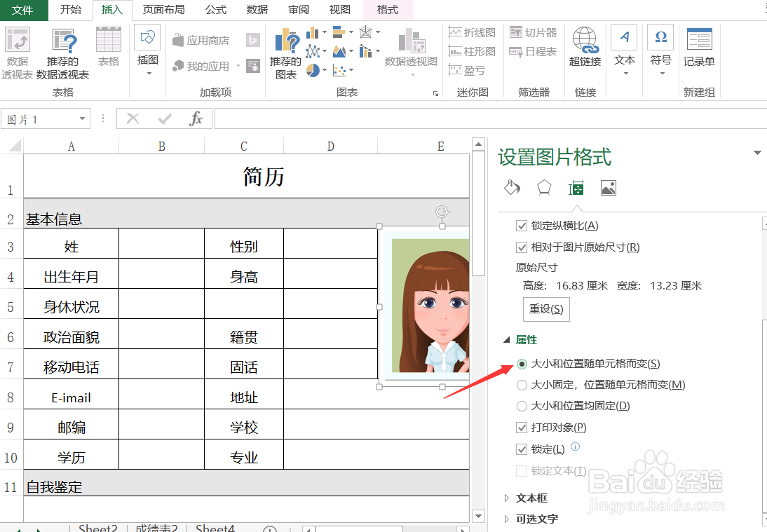
Task: Insert a Line sparkline (折线图)
Action: click(472, 32)
